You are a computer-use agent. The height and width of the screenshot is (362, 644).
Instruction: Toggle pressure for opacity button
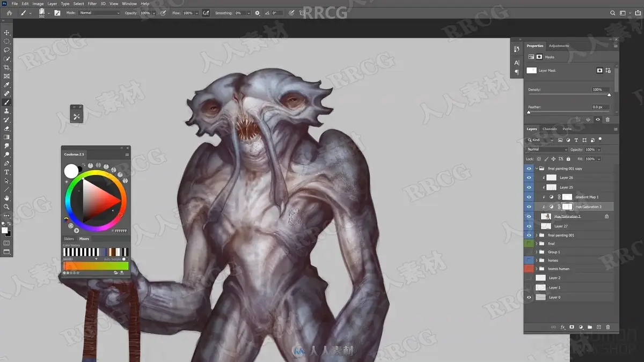[163, 13]
